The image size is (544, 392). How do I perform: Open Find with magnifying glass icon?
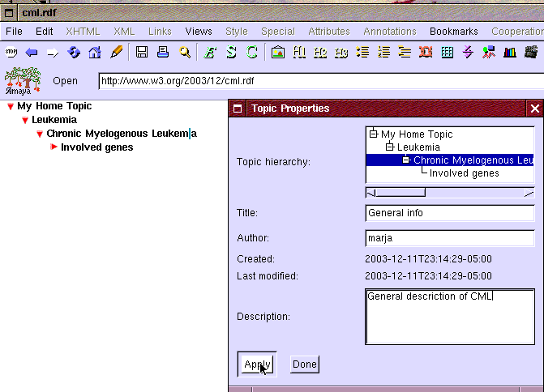[x=185, y=53]
